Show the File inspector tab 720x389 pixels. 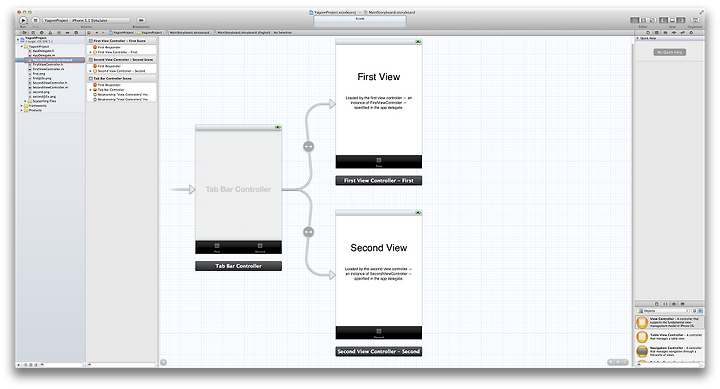pyautogui.click(x=648, y=33)
